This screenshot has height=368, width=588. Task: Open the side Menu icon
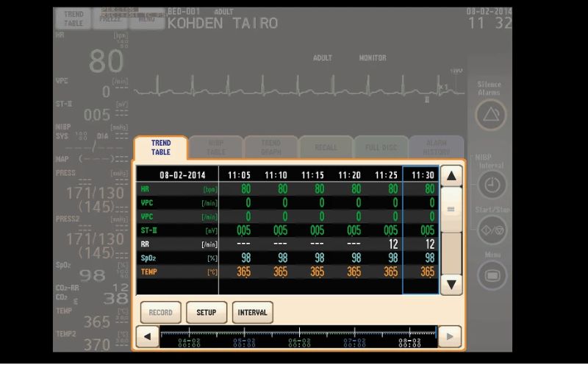pos(491,275)
